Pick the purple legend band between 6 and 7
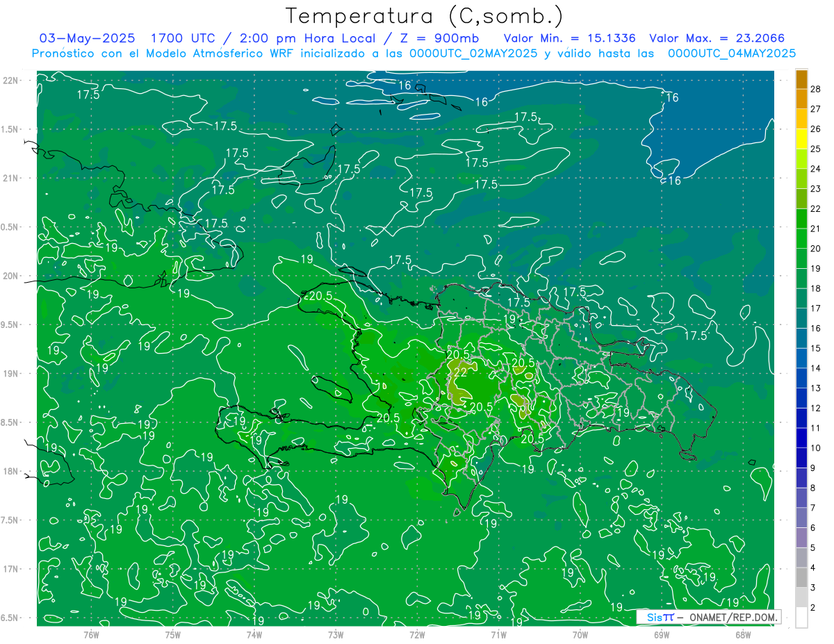The width and height of the screenshot is (834, 644). coord(801,518)
